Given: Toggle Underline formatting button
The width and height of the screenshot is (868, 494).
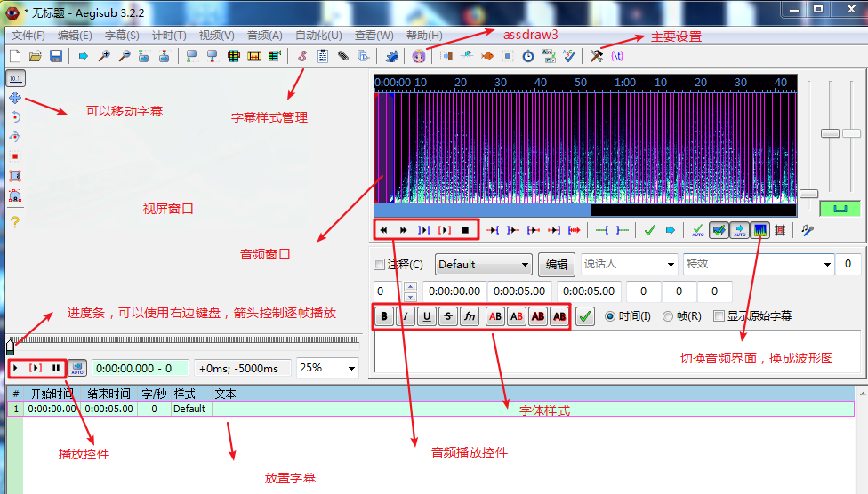Looking at the screenshot, I should coord(426,316).
